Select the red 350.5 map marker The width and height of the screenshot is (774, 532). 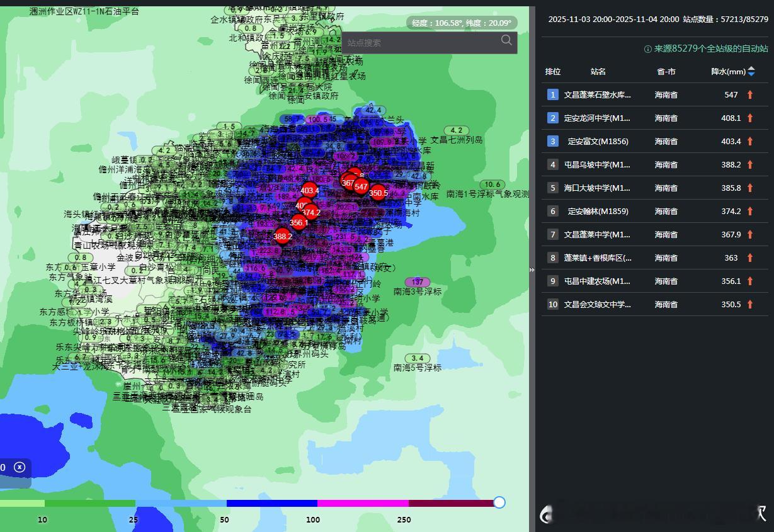[378, 193]
